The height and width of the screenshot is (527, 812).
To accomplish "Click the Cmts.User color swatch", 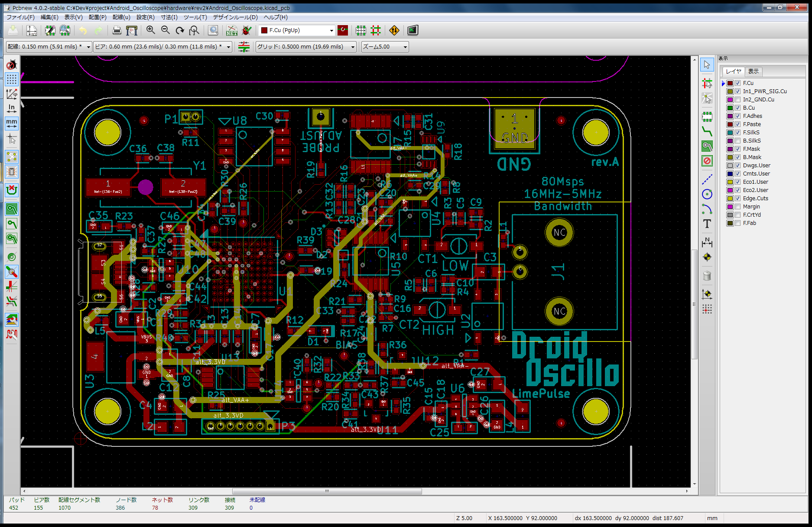I will [x=730, y=174].
